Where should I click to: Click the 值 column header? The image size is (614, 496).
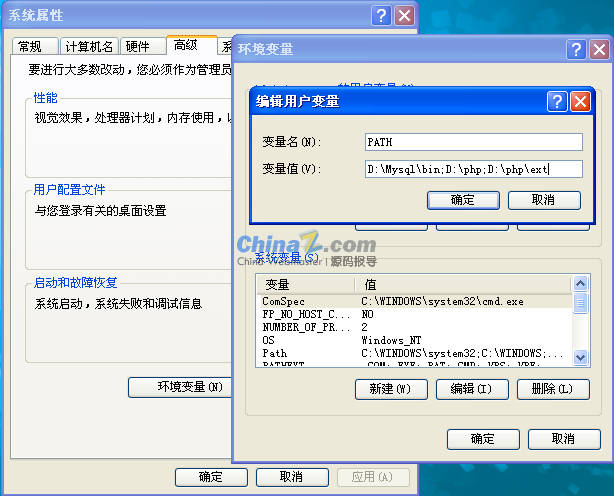pos(464,285)
